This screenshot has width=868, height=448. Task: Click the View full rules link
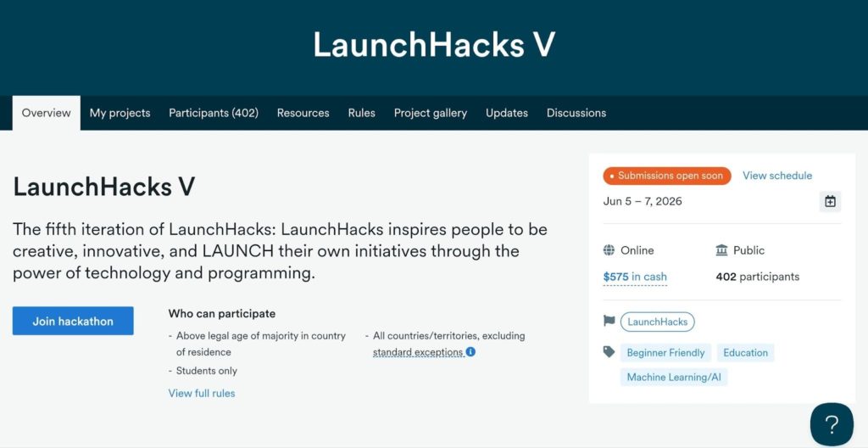(202, 393)
